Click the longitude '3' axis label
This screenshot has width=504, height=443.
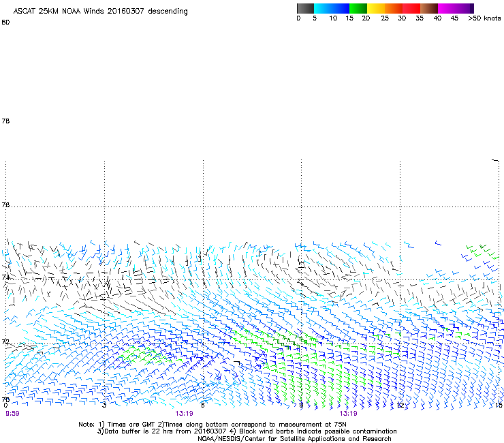click(104, 406)
